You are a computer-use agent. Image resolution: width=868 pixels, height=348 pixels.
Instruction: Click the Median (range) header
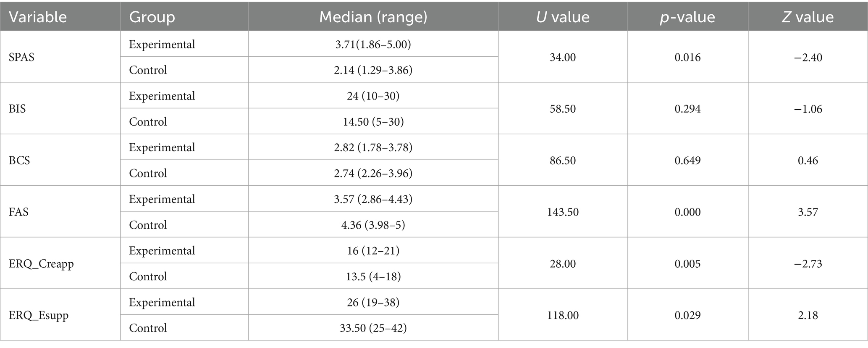(x=373, y=17)
